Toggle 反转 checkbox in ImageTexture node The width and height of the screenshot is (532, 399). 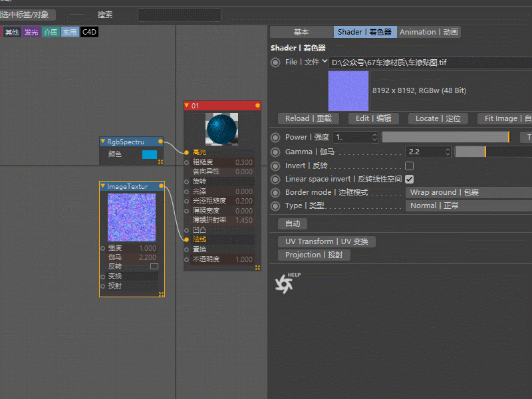(154, 267)
